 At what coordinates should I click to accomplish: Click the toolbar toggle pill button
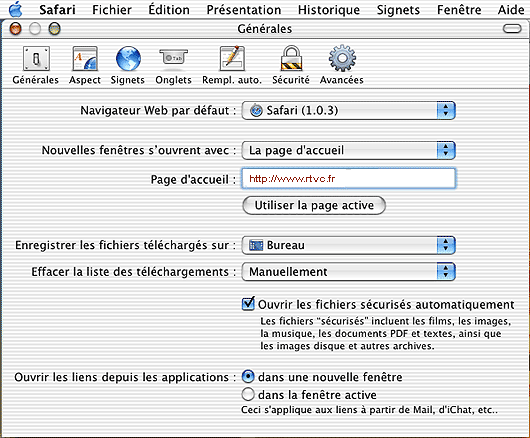coord(512,29)
